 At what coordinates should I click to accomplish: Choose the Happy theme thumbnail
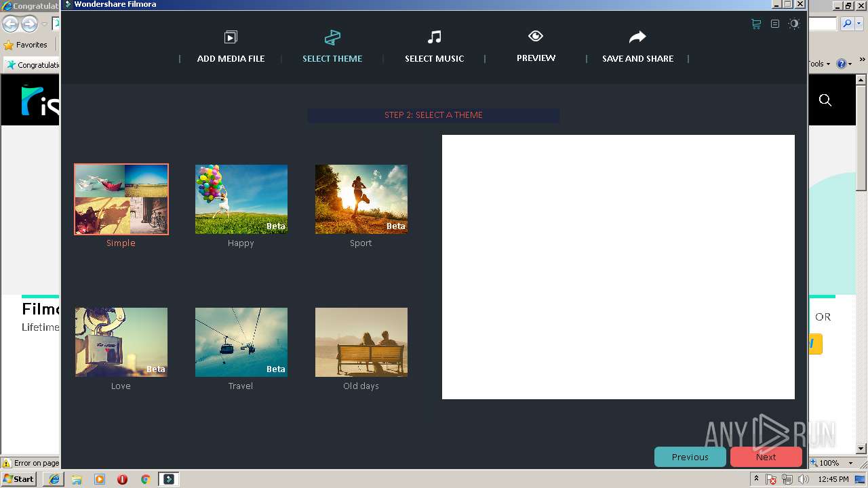pyautogui.click(x=241, y=199)
